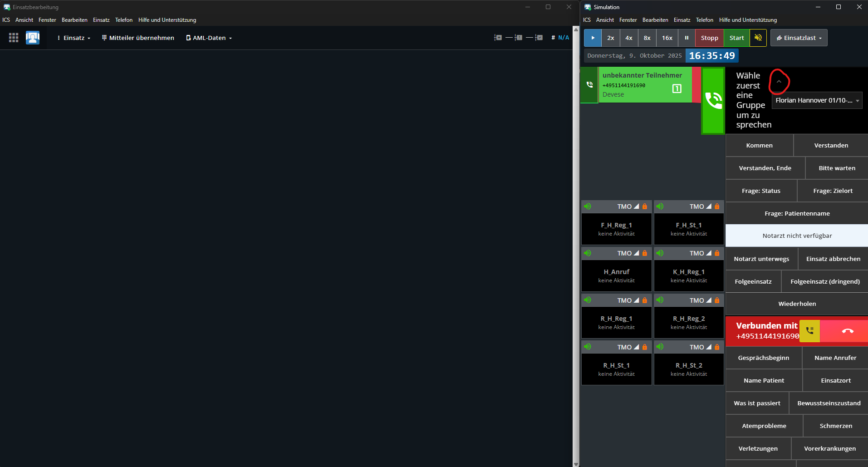The width and height of the screenshot is (868, 467).
Task: Open the Einsatzlast dropdown
Action: click(799, 38)
